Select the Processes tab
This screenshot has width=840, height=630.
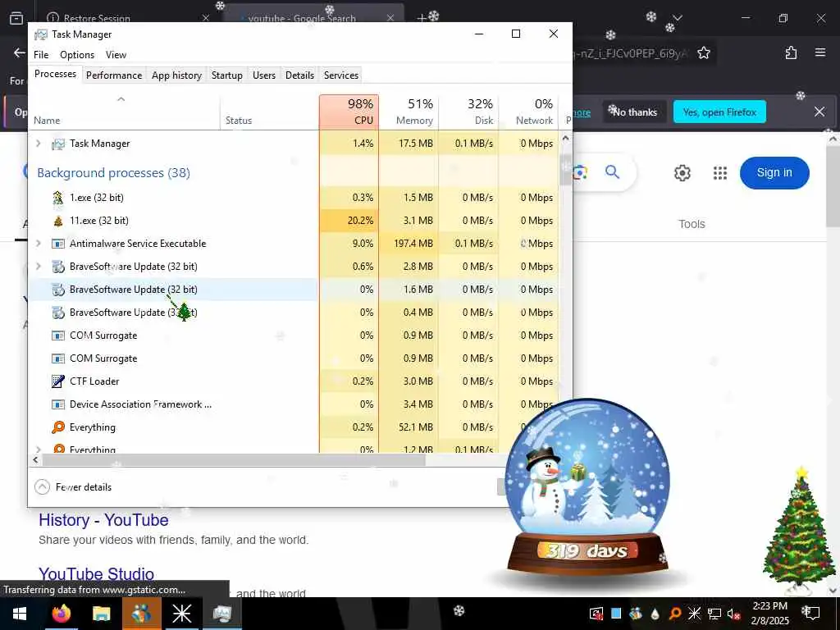tap(55, 74)
